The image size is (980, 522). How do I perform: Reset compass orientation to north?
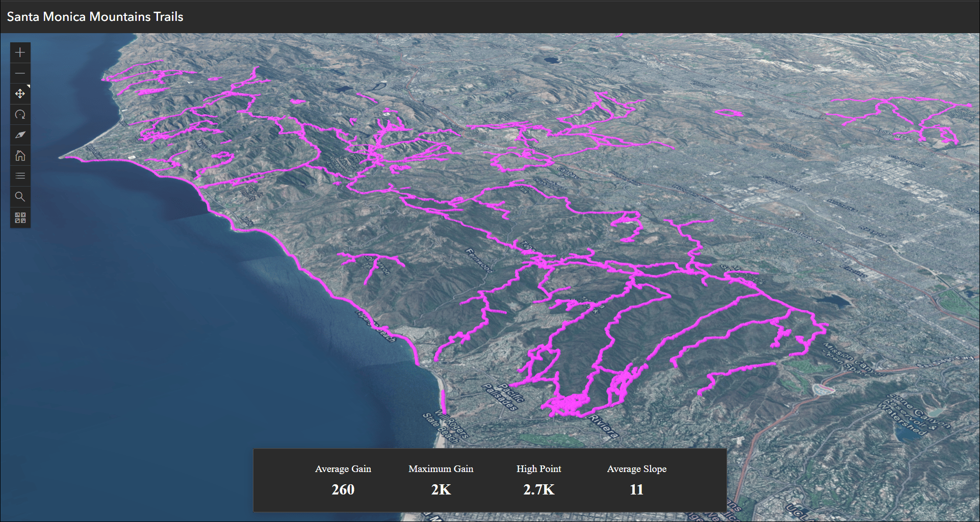(x=20, y=135)
